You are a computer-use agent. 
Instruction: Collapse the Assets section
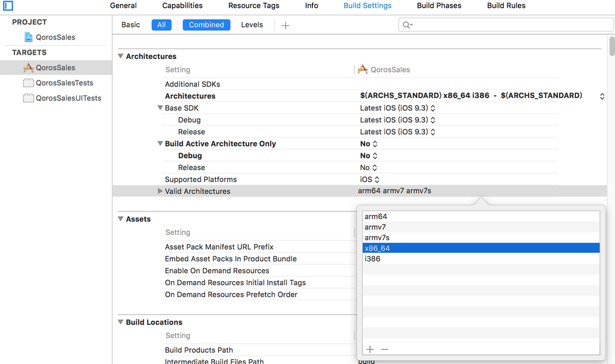point(121,219)
